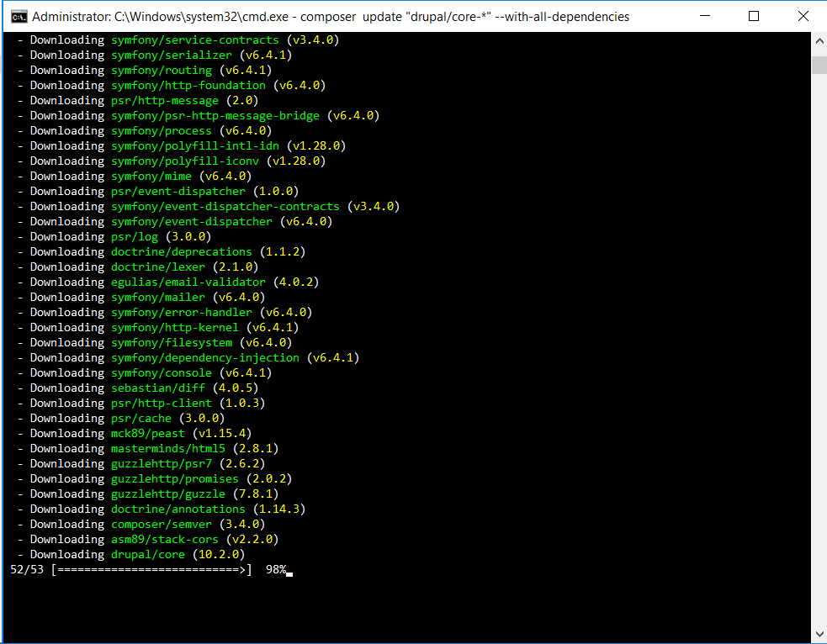Click symfony/filesystem package name
This screenshot has height=644, width=827.
pyautogui.click(x=172, y=343)
